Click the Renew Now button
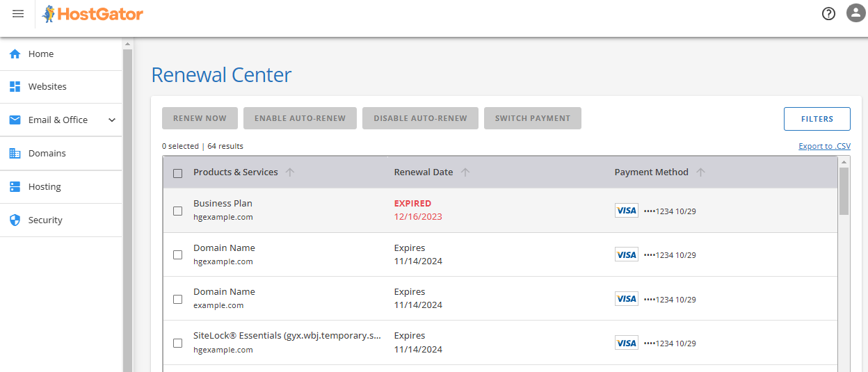 click(200, 118)
